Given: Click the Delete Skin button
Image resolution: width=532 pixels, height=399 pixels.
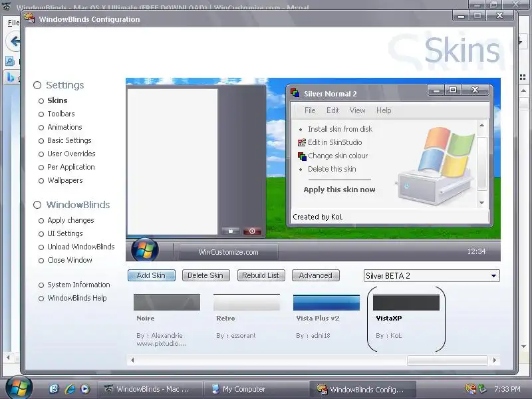Looking at the screenshot, I should (x=205, y=275).
